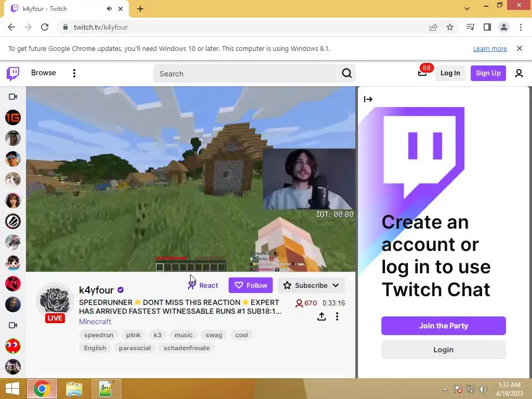Click the verified badge next to k4yfour
Viewport: 532px width, 399px height.
click(x=121, y=290)
